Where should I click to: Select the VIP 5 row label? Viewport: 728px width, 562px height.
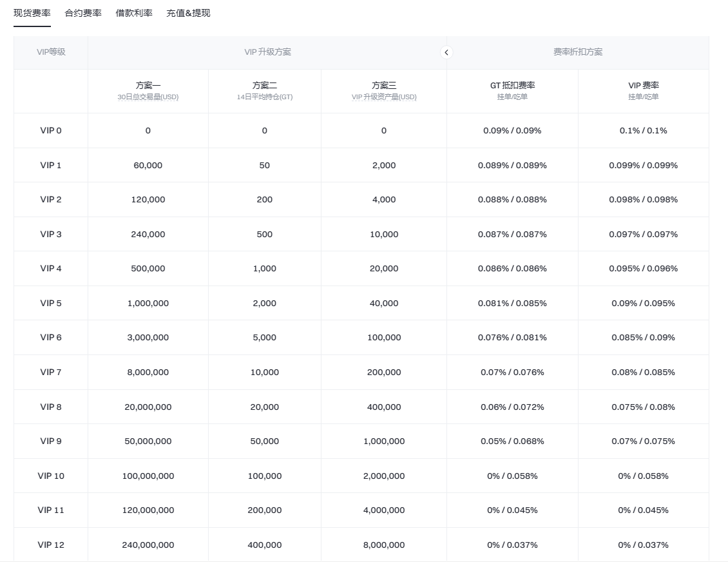[x=51, y=304]
